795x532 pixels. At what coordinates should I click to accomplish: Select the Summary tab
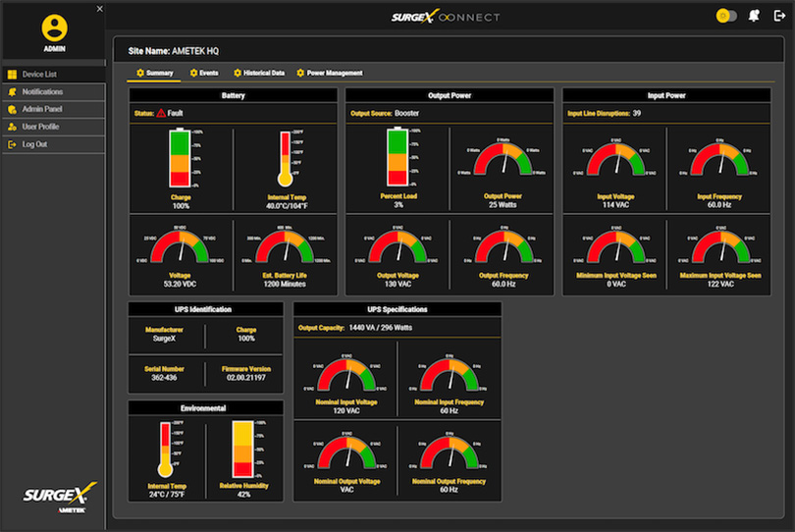coord(155,73)
